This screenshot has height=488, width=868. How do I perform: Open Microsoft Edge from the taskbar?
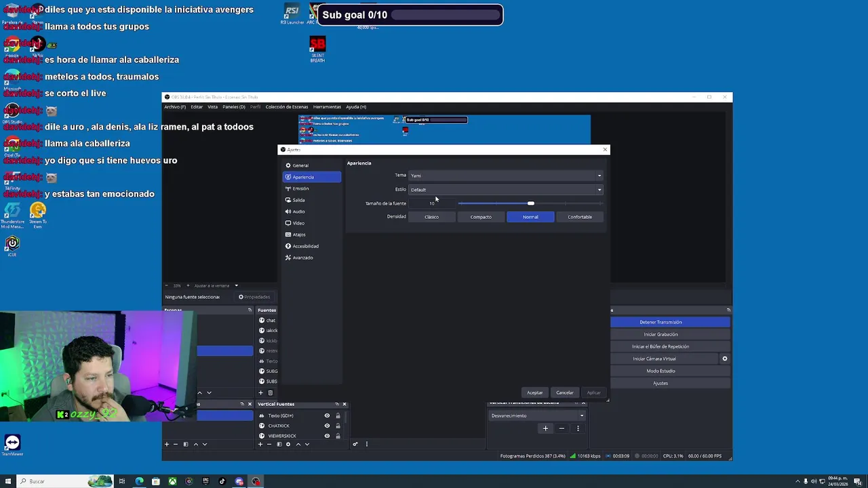139,481
